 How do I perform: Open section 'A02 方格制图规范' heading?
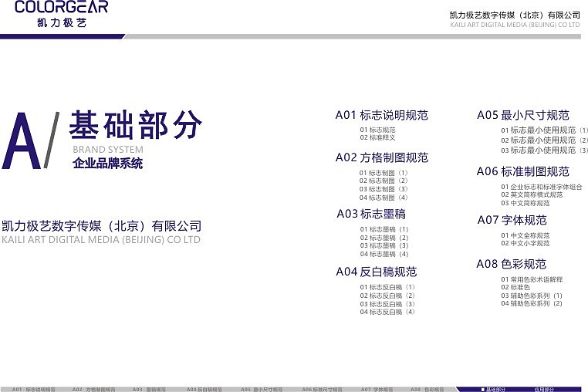tap(382, 157)
